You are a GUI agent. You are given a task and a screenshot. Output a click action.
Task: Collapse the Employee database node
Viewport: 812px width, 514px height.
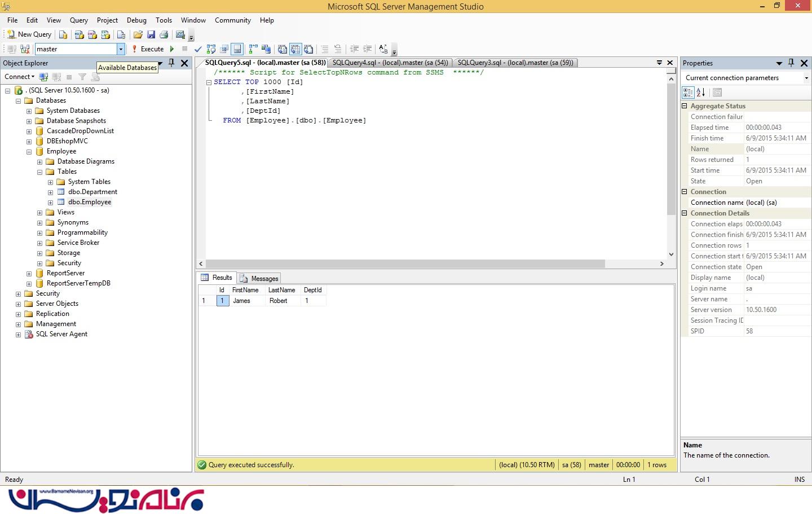(29, 152)
